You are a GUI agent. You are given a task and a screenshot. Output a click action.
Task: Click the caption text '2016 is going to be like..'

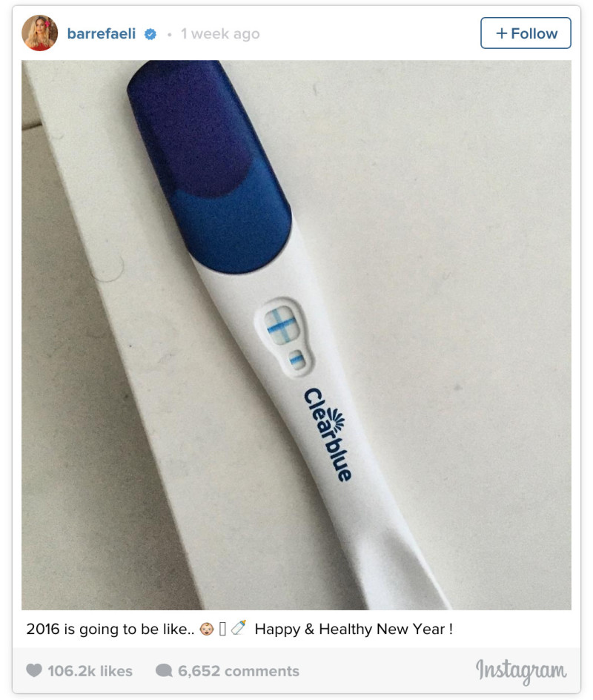click(110, 629)
